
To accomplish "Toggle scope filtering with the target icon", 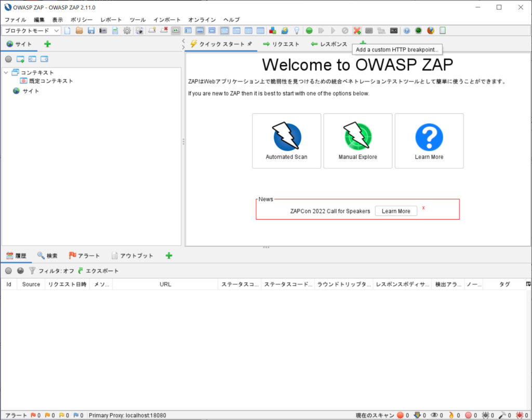I will 8,59.
